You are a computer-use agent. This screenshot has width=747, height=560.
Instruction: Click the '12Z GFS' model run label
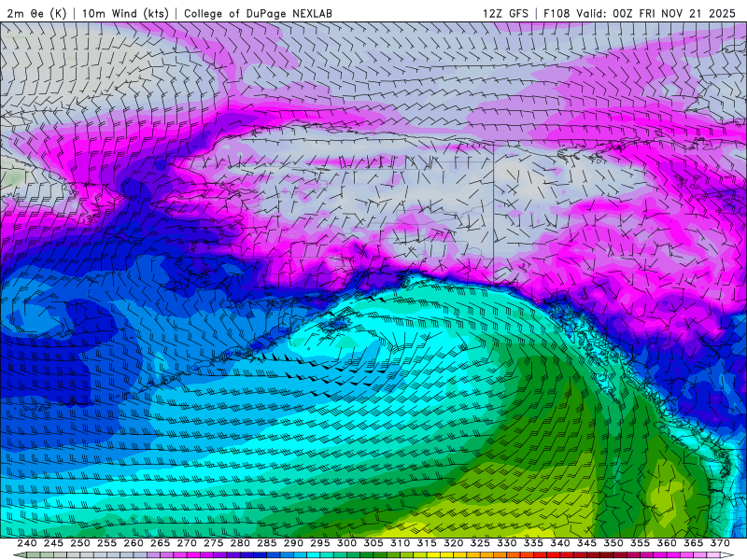pos(505,13)
